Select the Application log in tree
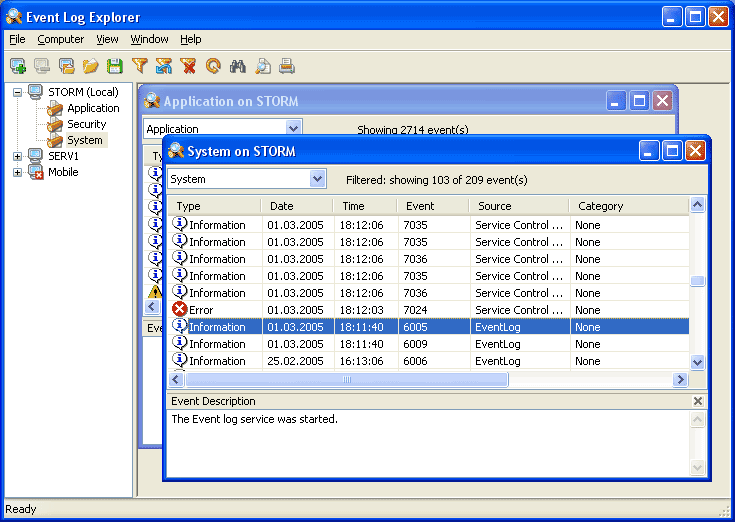Viewport: 735px width, 522px height. pos(93,108)
